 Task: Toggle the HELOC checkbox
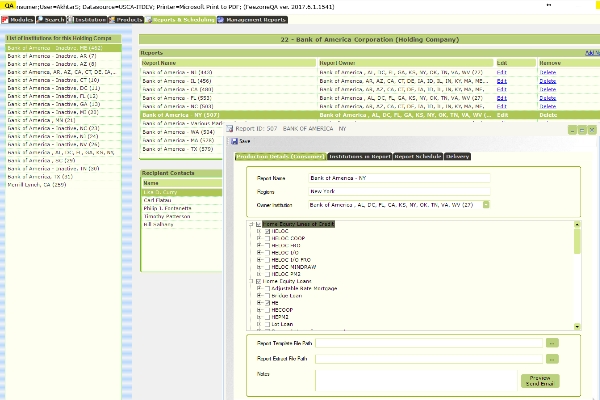pyautogui.click(x=267, y=231)
